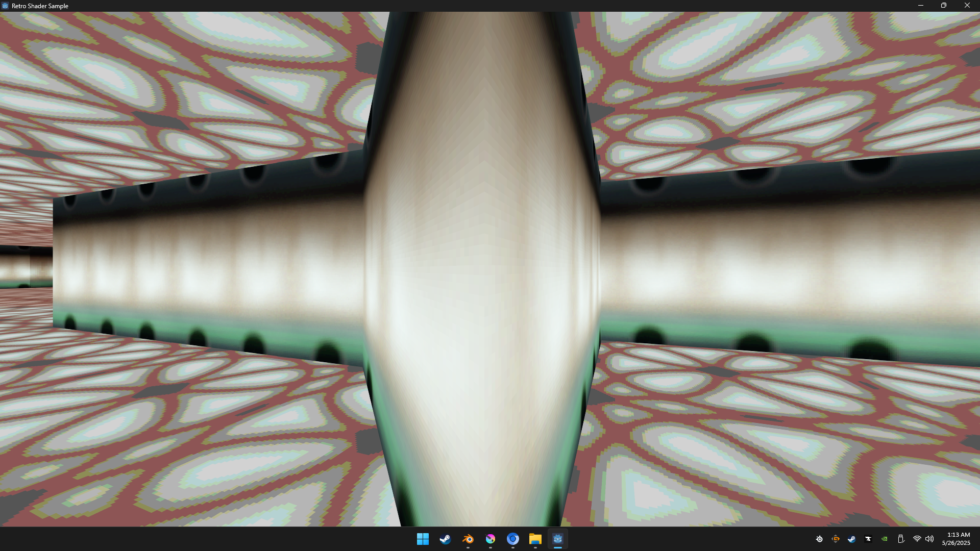Restore down the Retro Shader Sample window

944,6
